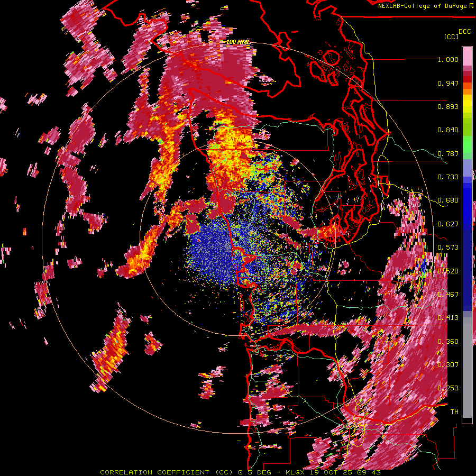
Task: Select the 0.573 scale value
Action: click(x=448, y=248)
